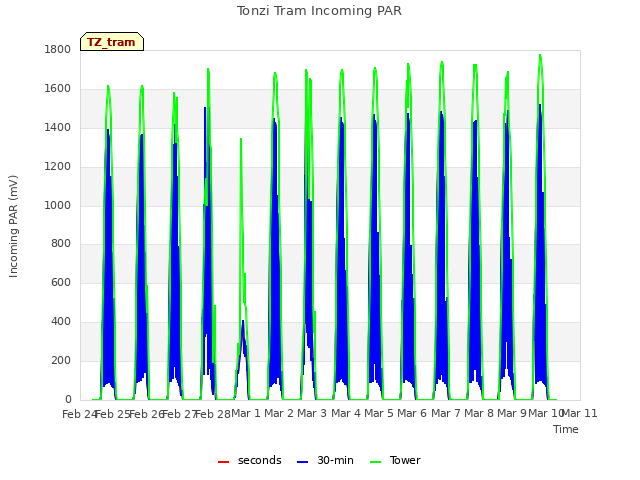Click the 0 y-axis tick value
640x480 pixels.
[x=68, y=399]
